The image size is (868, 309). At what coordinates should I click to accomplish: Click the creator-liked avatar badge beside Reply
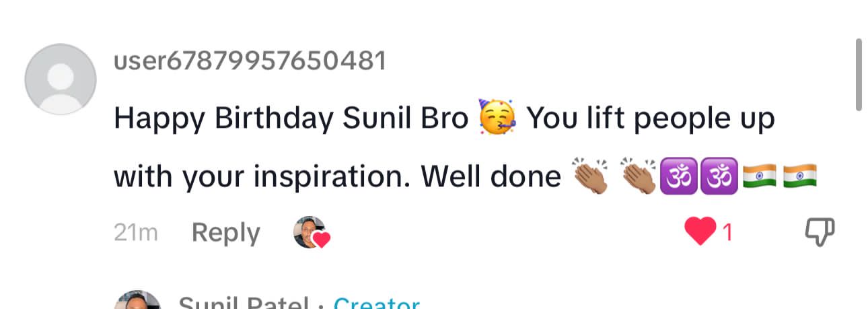click(310, 233)
